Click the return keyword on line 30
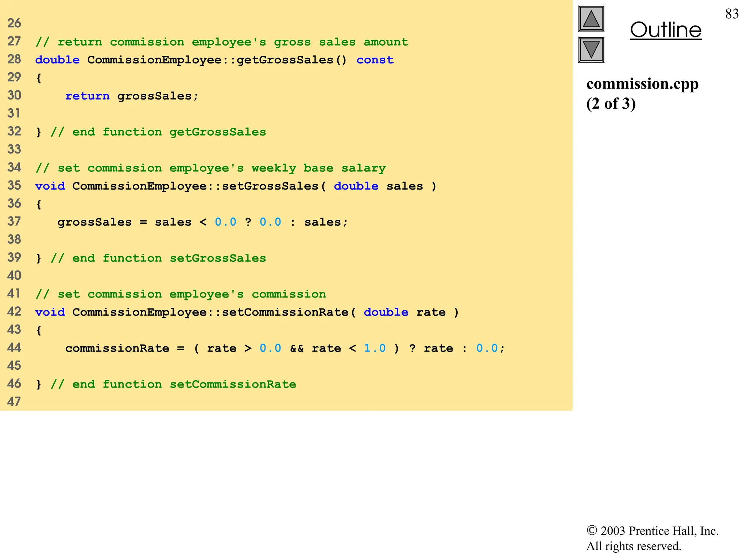The image size is (747, 560). click(x=87, y=96)
